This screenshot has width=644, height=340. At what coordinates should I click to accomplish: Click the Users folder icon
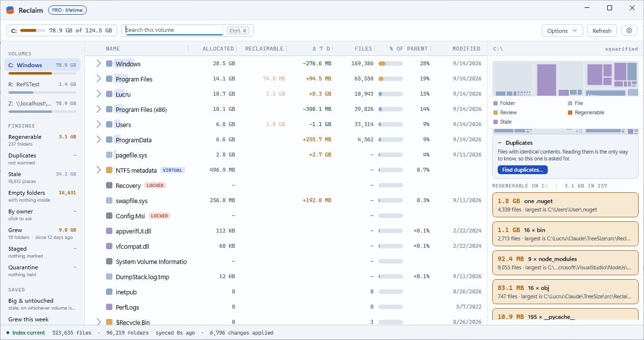pyautogui.click(x=109, y=125)
